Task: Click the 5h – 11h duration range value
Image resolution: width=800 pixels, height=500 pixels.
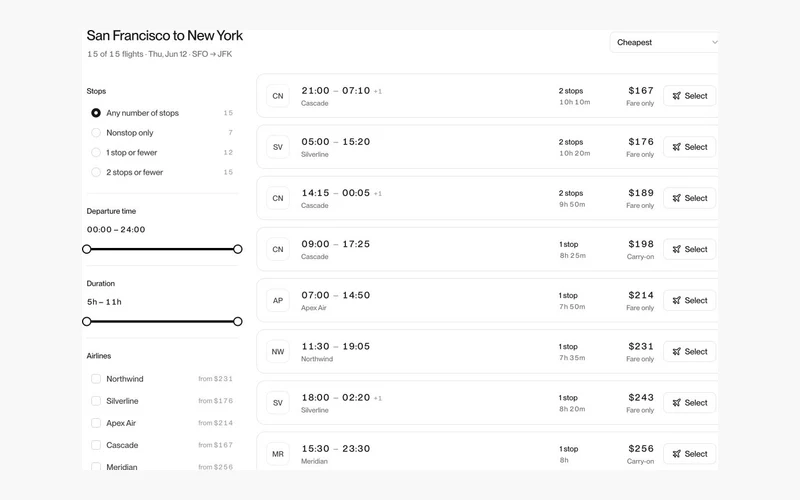Action: (104, 302)
